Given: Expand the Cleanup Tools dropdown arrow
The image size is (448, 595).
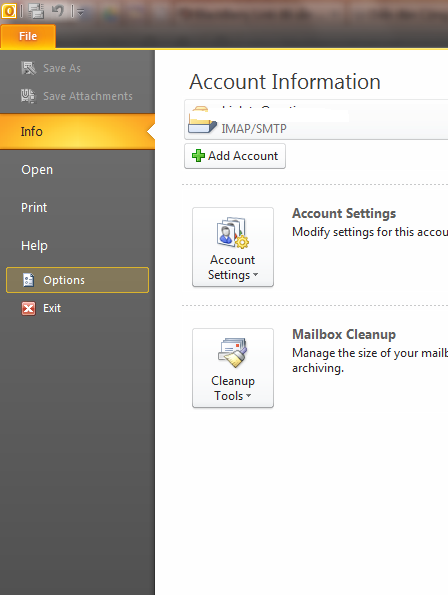Looking at the screenshot, I should click(x=248, y=396).
